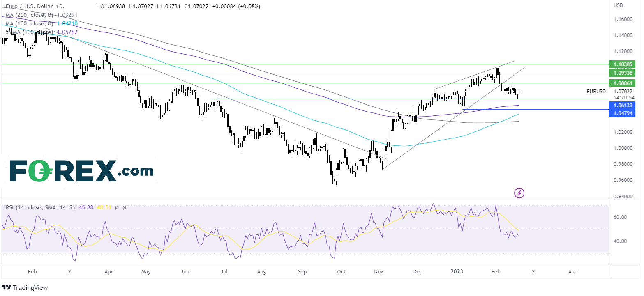Click the MA (200, close, 0) legend
The width and height of the screenshot is (644, 296).
click(29, 15)
